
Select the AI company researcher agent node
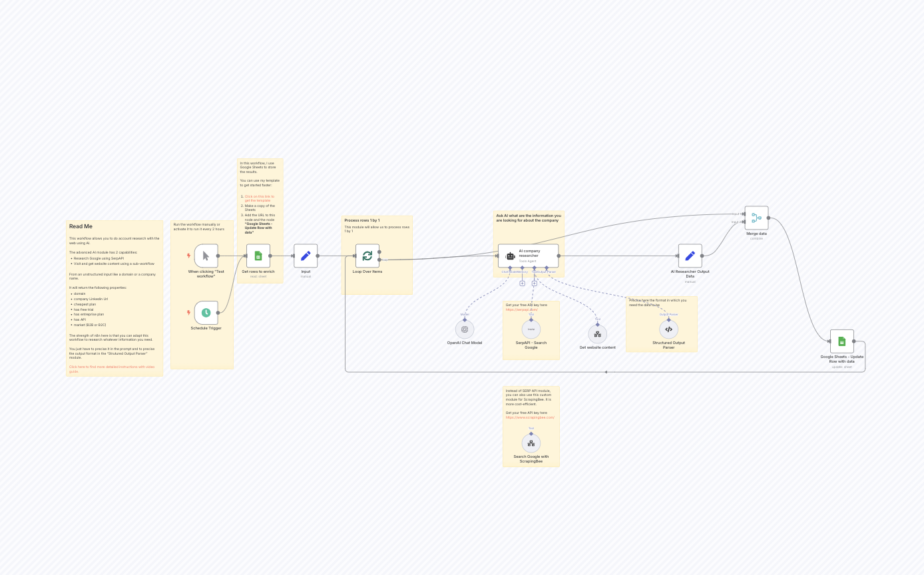529,256
